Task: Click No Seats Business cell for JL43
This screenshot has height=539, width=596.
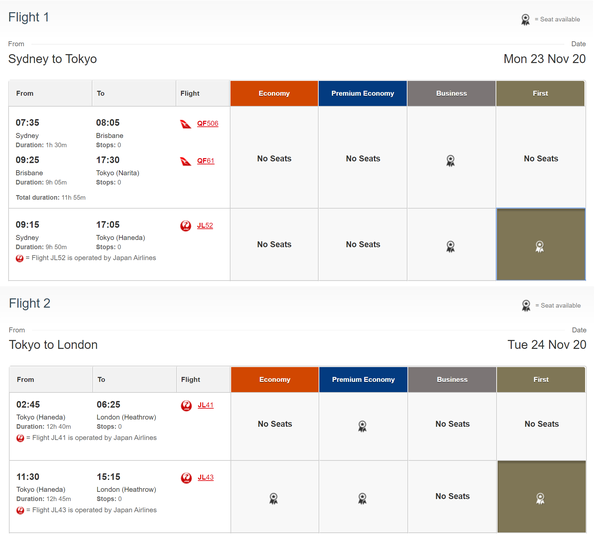Action: point(453,496)
